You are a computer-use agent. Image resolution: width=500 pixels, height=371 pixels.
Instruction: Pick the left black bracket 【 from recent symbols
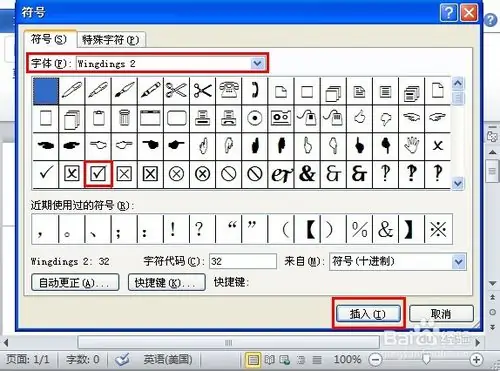coord(307,229)
